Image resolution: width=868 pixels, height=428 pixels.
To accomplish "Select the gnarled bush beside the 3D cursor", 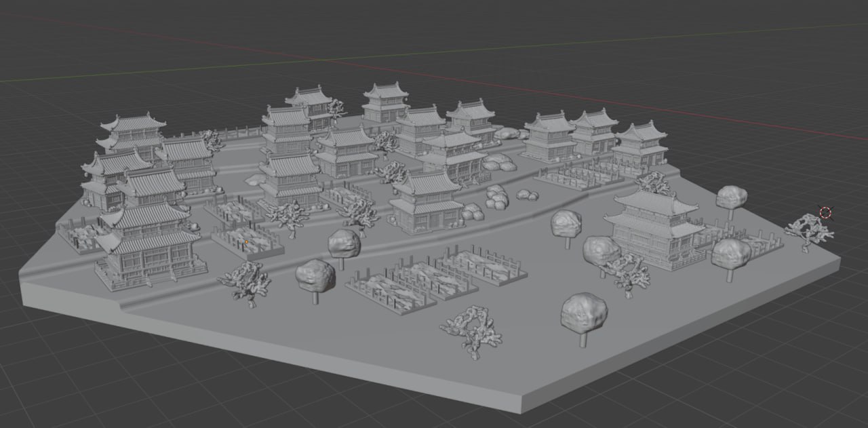I will (808, 231).
